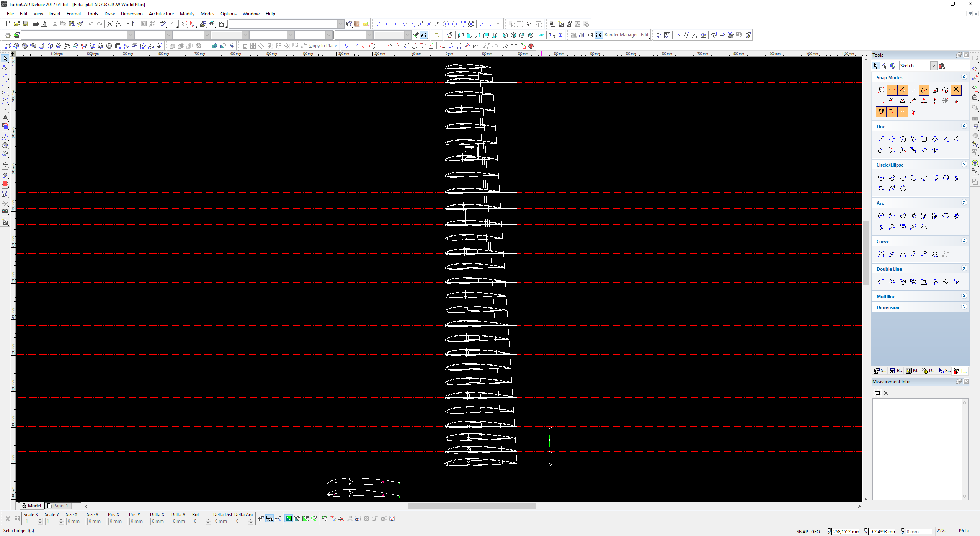Expand the Multiline palette section
980x536 pixels.
[964, 296]
